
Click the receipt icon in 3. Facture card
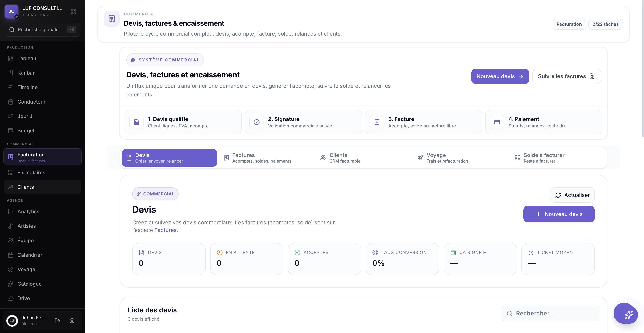(377, 122)
